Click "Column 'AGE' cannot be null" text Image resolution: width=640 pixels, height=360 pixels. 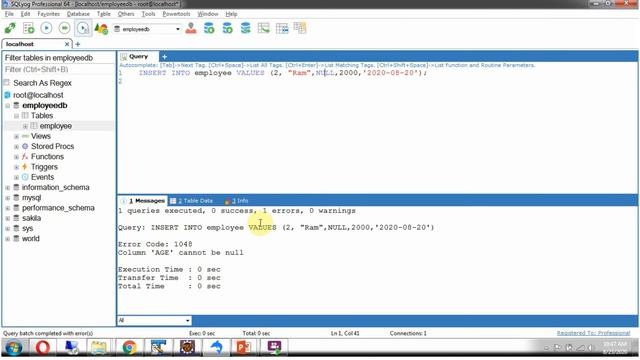[181, 253]
